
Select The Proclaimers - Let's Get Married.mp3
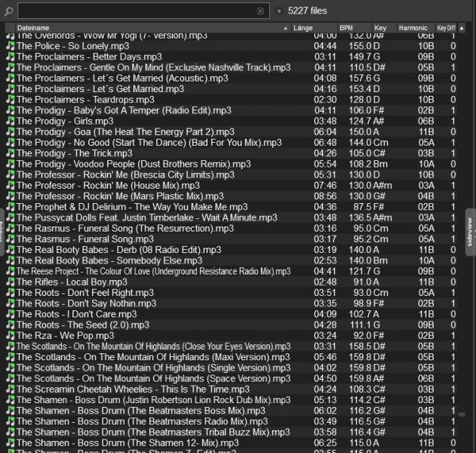pos(232,89)
